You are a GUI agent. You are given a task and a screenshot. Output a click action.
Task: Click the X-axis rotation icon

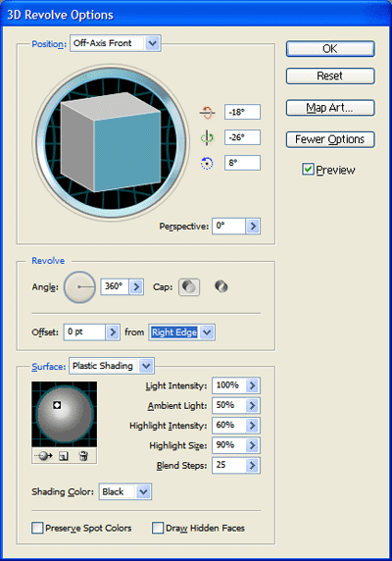[207, 113]
